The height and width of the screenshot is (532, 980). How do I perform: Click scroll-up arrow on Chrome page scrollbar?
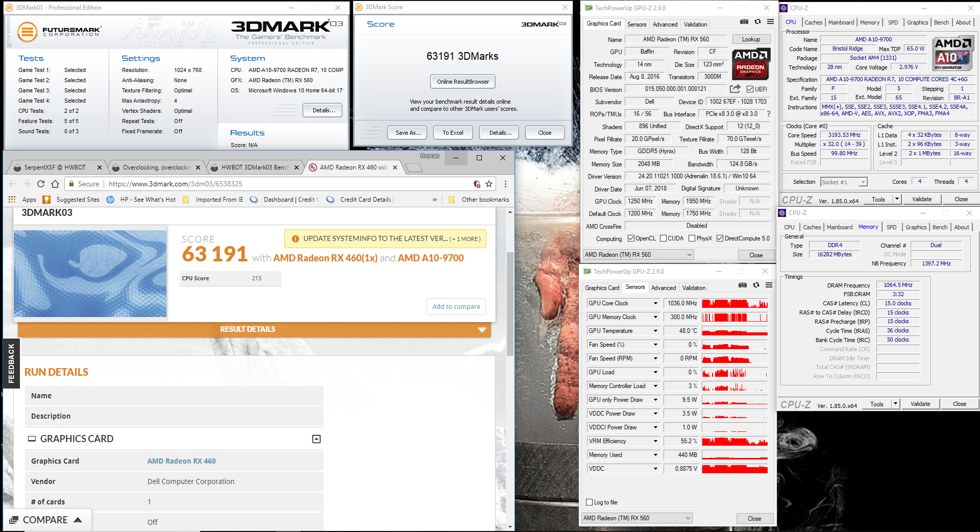point(510,211)
